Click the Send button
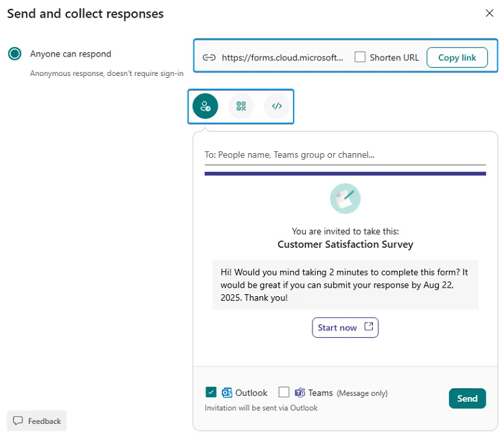This screenshot has height=438, width=504. [x=467, y=398]
